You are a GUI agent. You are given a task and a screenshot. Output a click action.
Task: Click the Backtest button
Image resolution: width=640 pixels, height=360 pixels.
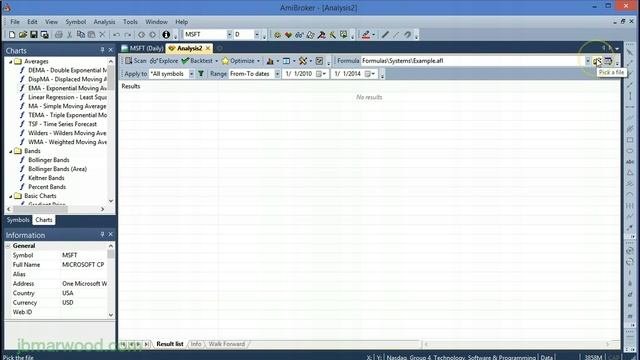point(197,61)
